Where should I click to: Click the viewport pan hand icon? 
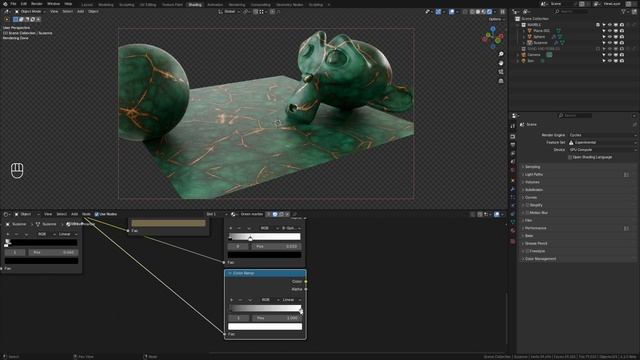[x=501, y=63]
